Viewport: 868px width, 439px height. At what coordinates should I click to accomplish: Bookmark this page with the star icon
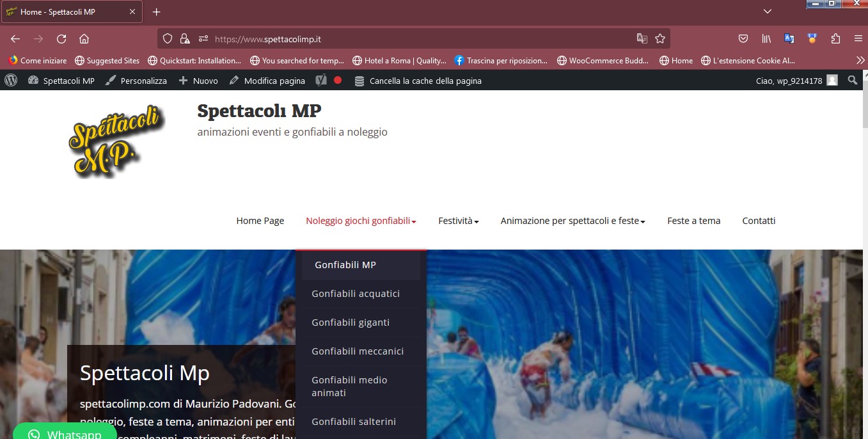[x=660, y=39]
